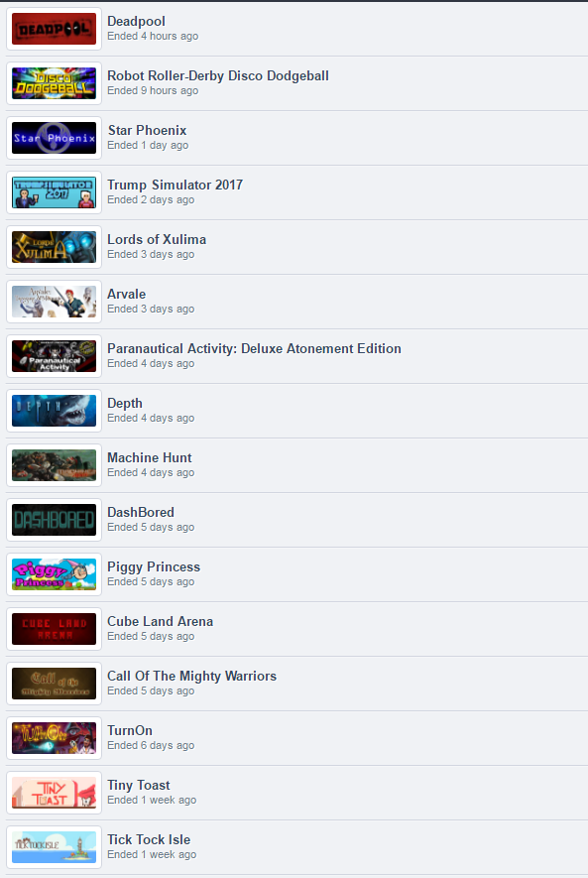Image resolution: width=588 pixels, height=878 pixels.
Task: Click 'Ended 6 days ago' under TurnOn
Action: (151, 745)
